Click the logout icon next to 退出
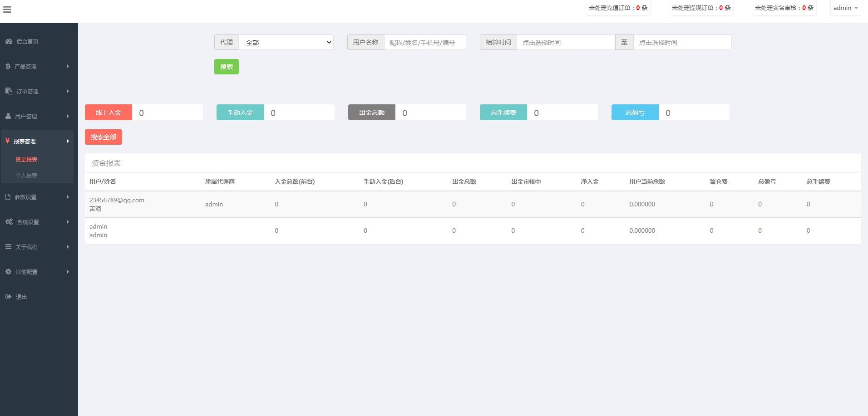Image resolution: width=868 pixels, height=416 pixels. coord(8,297)
